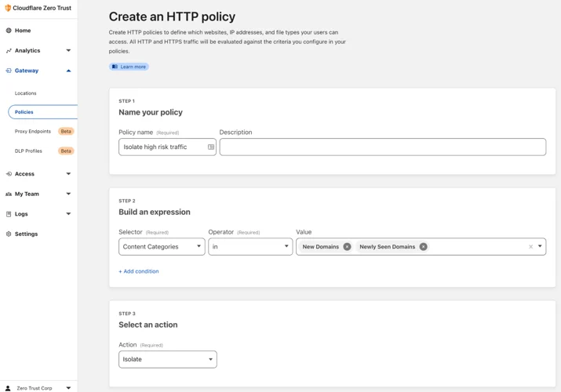Click the Gateway arrow icon
561x392 pixels.
[9, 71]
